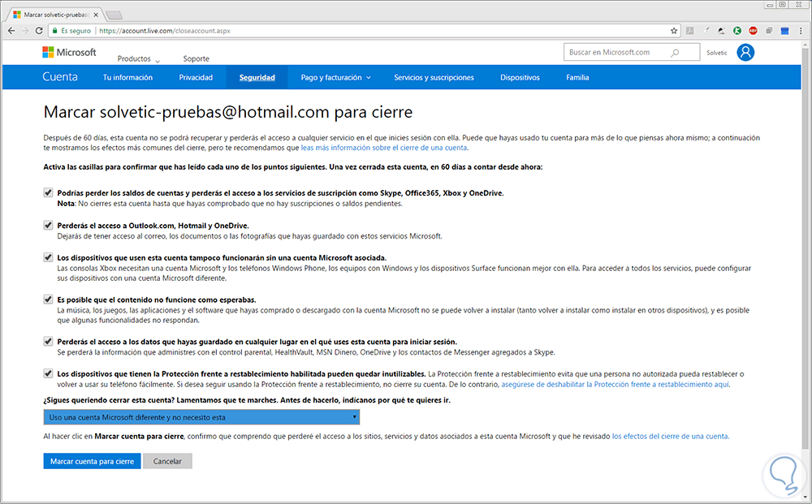Click the Cuenta heading link
This screenshot has height=504, width=812.
60,77
